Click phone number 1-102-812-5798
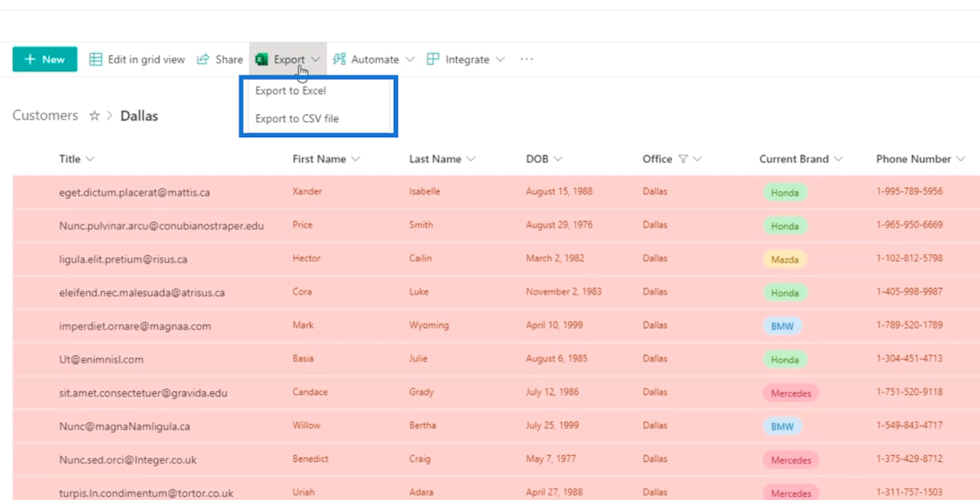This screenshot has height=500, width=980. (x=910, y=258)
